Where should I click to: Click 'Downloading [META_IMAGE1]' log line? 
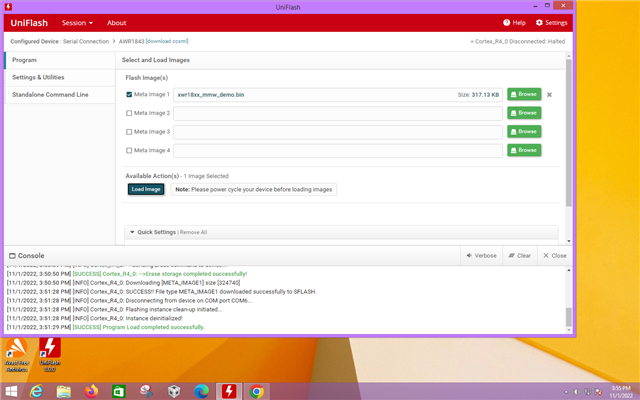click(x=123, y=283)
